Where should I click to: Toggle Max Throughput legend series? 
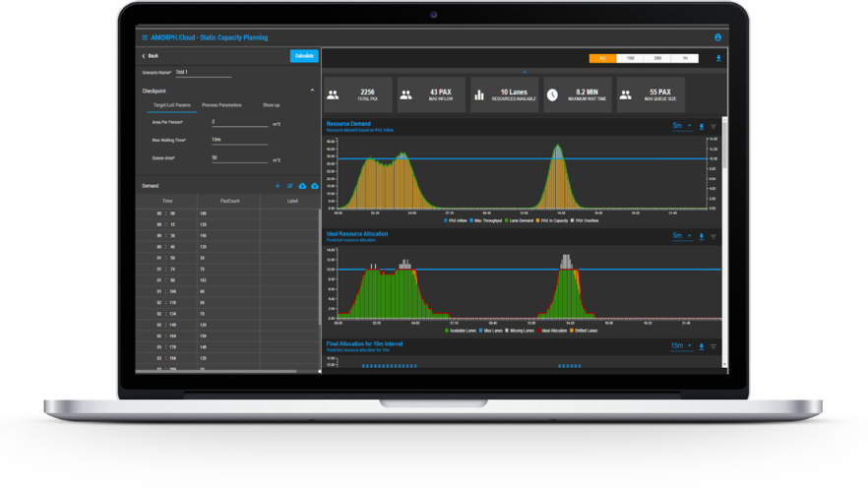click(x=486, y=220)
